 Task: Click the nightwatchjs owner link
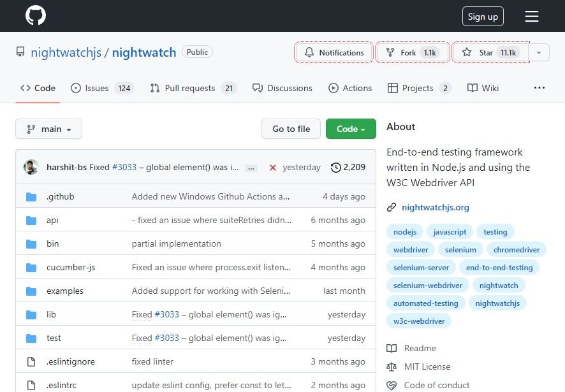[x=66, y=53]
